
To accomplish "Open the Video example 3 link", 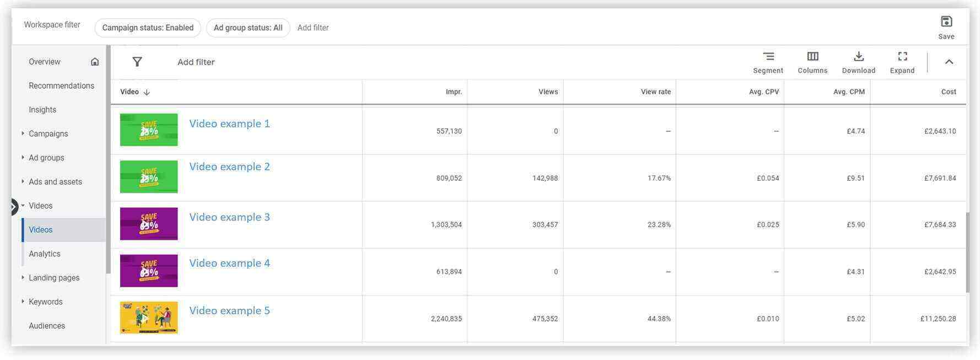I will point(229,217).
